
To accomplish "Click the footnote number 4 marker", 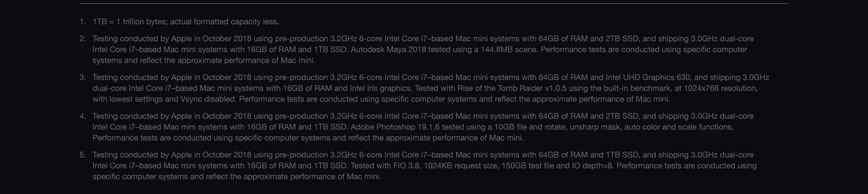I will pyautogui.click(x=83, y=116).
